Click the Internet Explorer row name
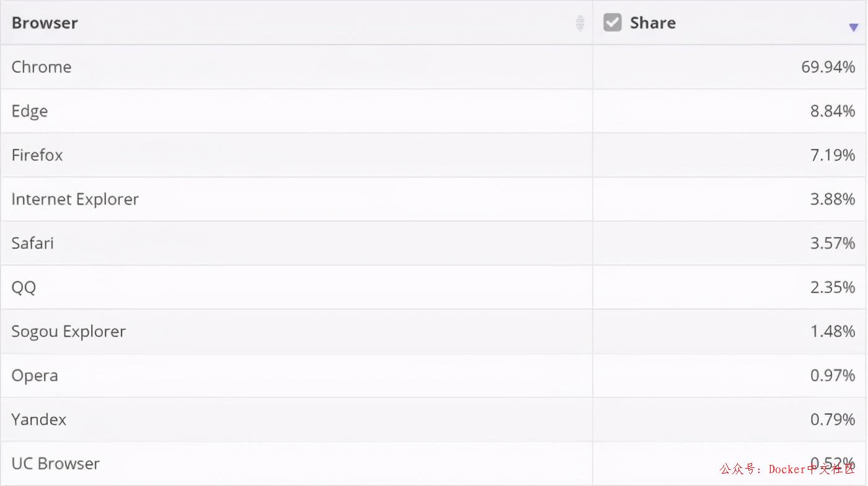The image size is (868, 486). click(x=75, y=199)
